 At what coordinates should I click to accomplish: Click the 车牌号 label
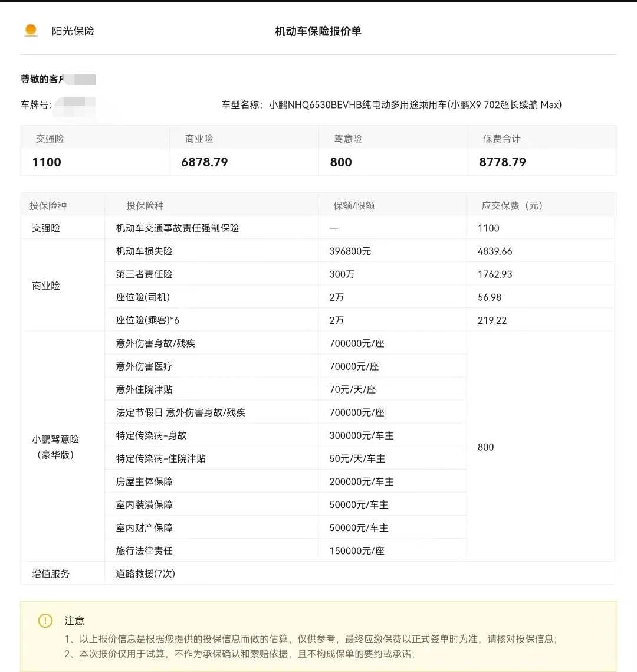click(36, 104)
